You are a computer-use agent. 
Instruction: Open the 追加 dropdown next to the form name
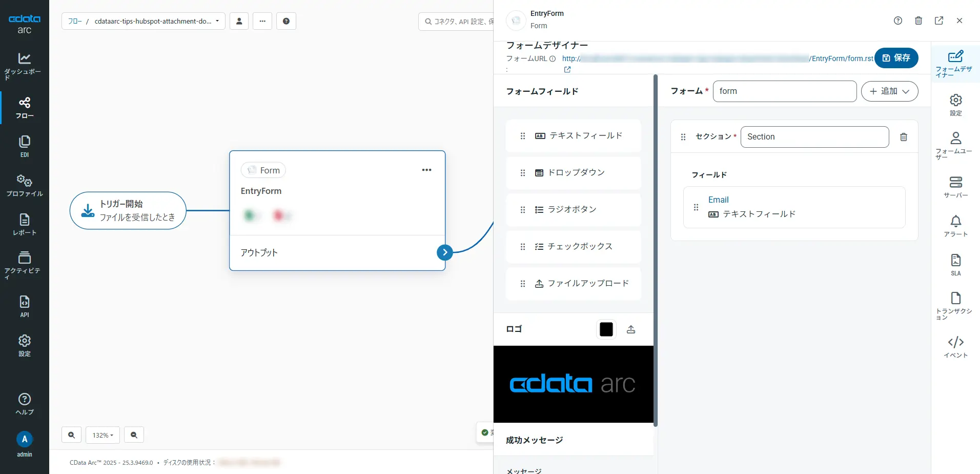pos(889,91)
